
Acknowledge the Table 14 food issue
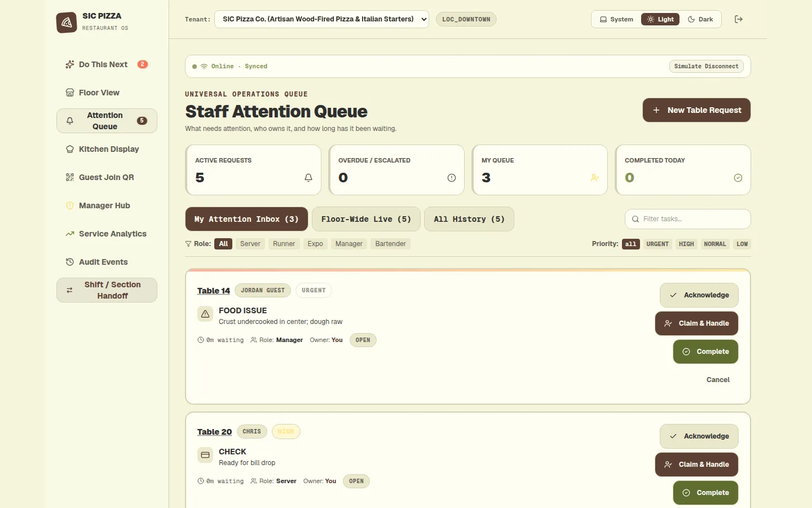pyautogui.click(x=699, y=295)
